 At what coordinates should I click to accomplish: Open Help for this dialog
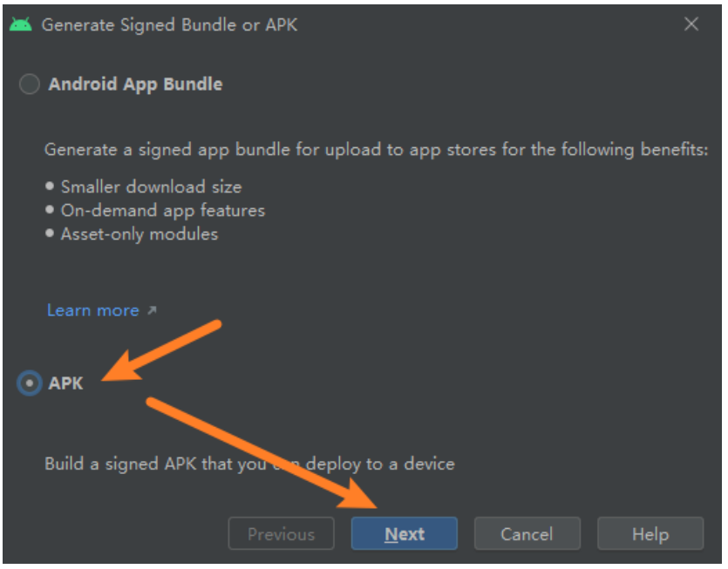click(650, 534)
